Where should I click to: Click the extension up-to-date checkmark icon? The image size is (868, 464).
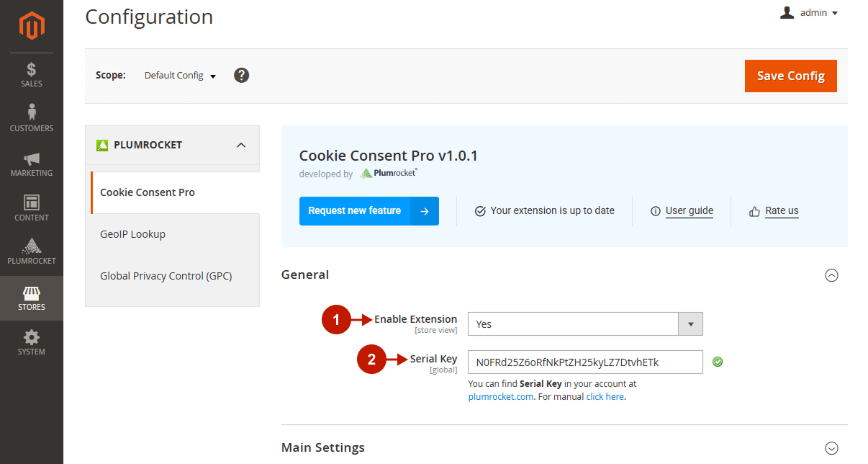point(480,211)
